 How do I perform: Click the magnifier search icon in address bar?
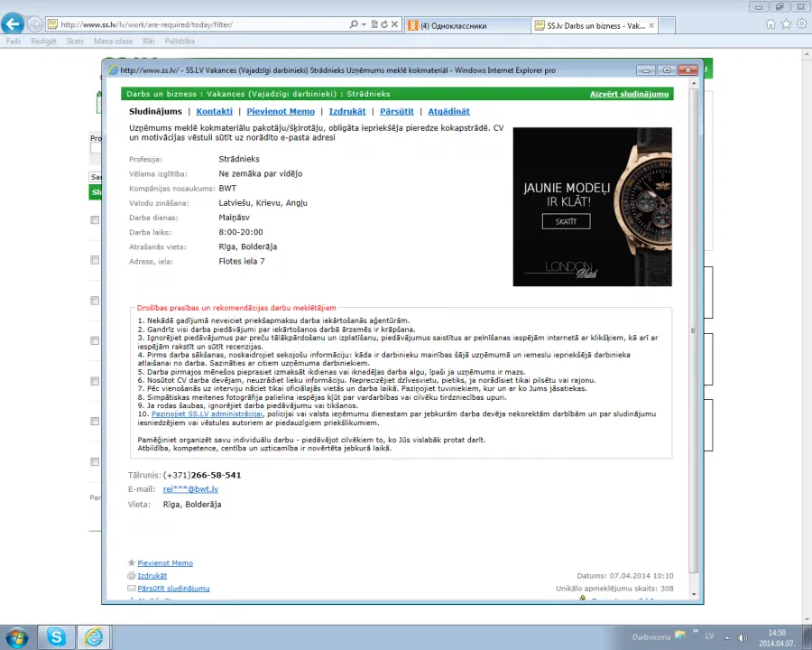[354, 24]
